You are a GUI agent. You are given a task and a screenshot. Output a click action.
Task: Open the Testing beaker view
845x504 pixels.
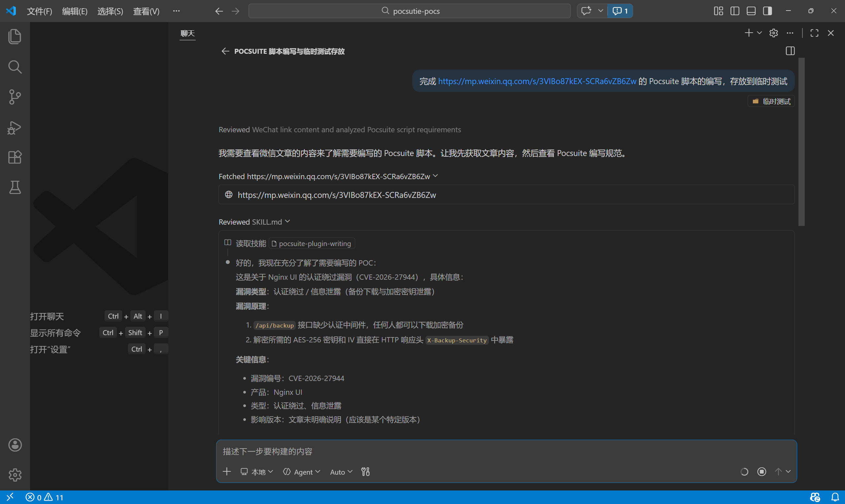15,187
